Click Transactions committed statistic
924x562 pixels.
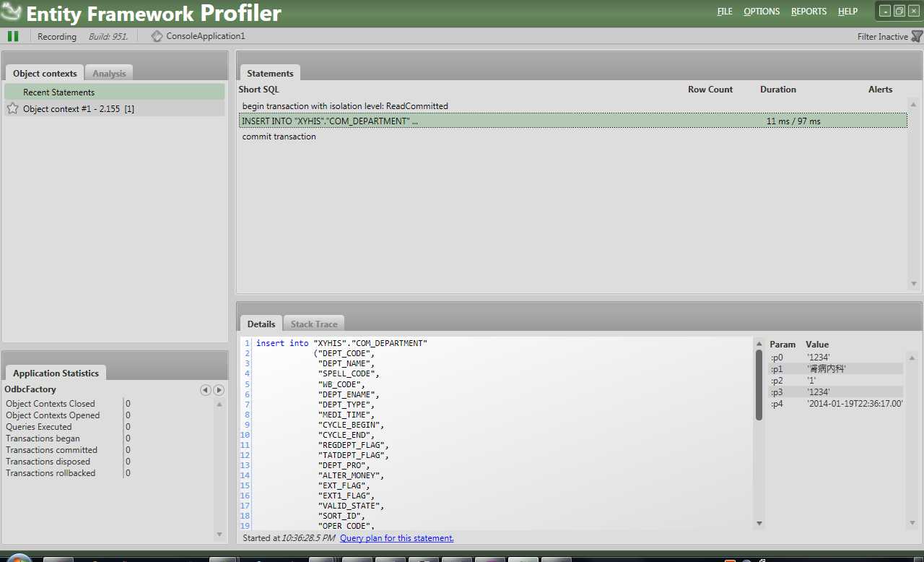pyautogui.click(x=52, y=450)
